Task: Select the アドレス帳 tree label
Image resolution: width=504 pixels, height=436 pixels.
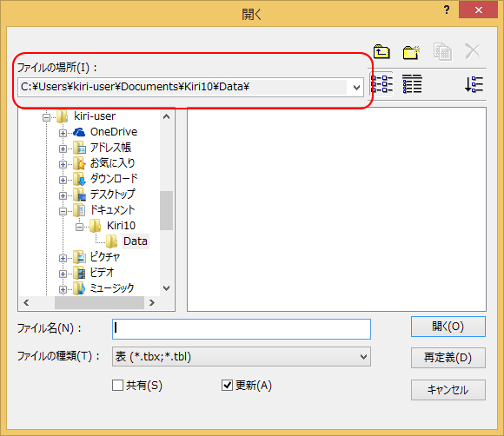Action: (x=110, y=148)
